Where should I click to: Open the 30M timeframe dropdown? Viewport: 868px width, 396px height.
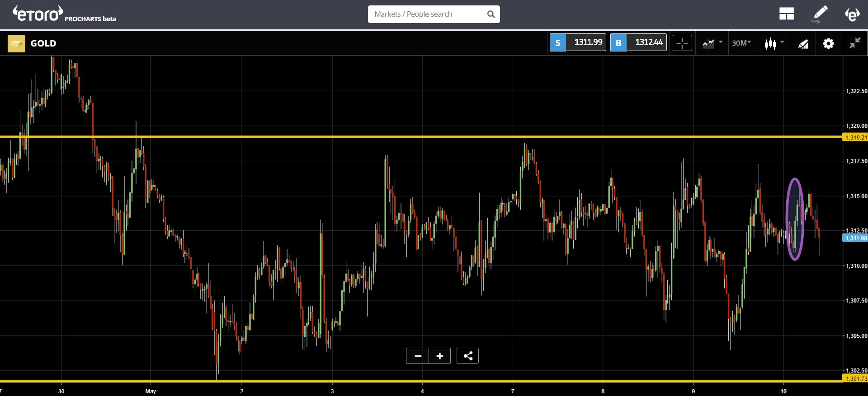(741, 43)
